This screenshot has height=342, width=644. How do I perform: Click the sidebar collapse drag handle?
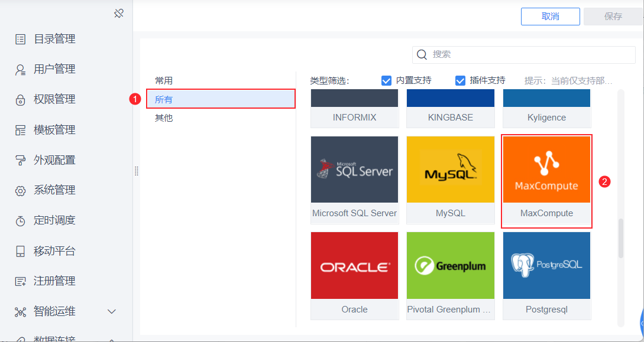coord(137,171)
